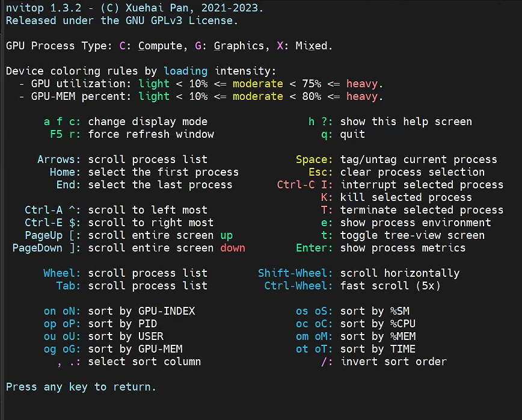Click the "F5 r:" key label
The height and width of the screenshot is (420, 522).
tap(66, 134)
